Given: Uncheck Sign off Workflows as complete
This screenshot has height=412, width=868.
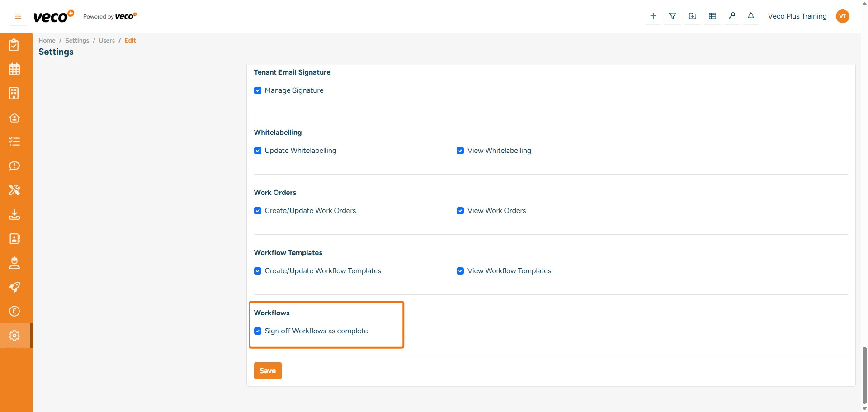Looking at the screenshot, I should [258, 331].
